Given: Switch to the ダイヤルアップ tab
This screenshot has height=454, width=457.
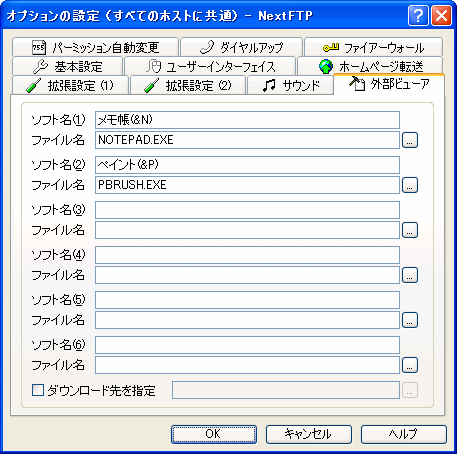Looking at the screenshot, I should point(241,47).
